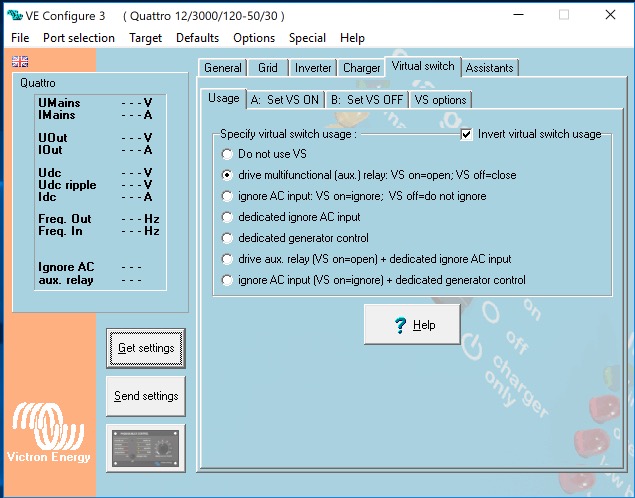Open the Special menu
This screenshot has width=635, height=498.
[x=307, y=38]
